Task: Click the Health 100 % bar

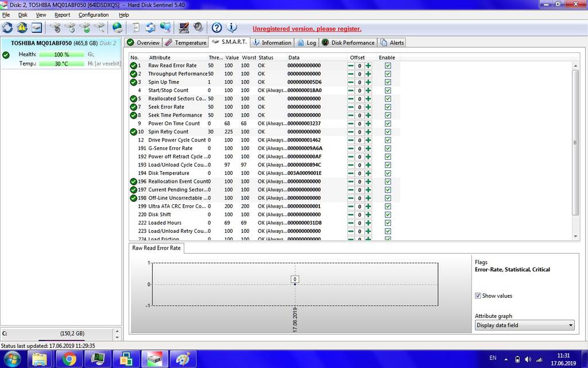Action: tap(61, 55)
